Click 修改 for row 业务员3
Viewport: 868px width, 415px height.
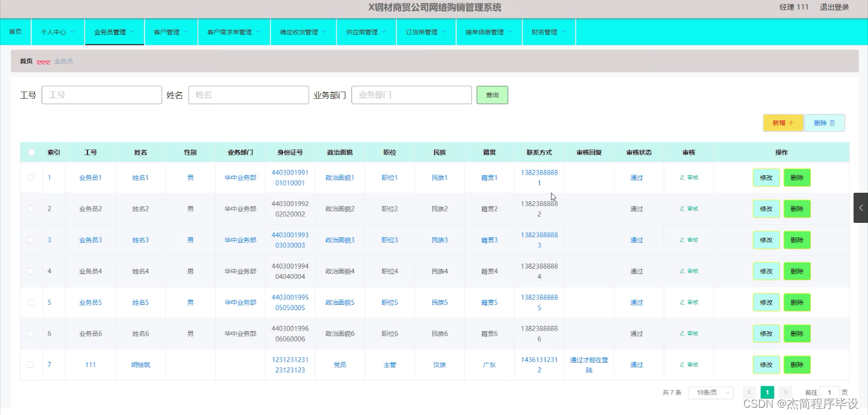[x=766, y=240]
